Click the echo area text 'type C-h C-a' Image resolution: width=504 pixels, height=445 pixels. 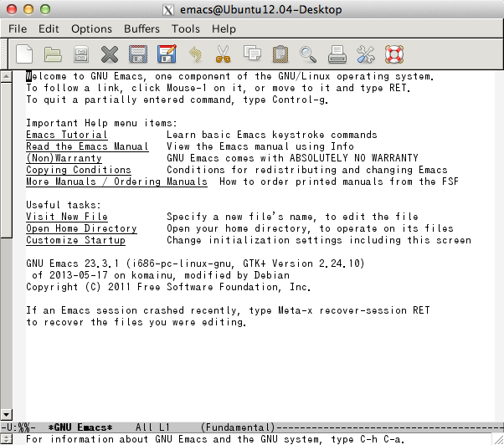click(x=368, y=439)
